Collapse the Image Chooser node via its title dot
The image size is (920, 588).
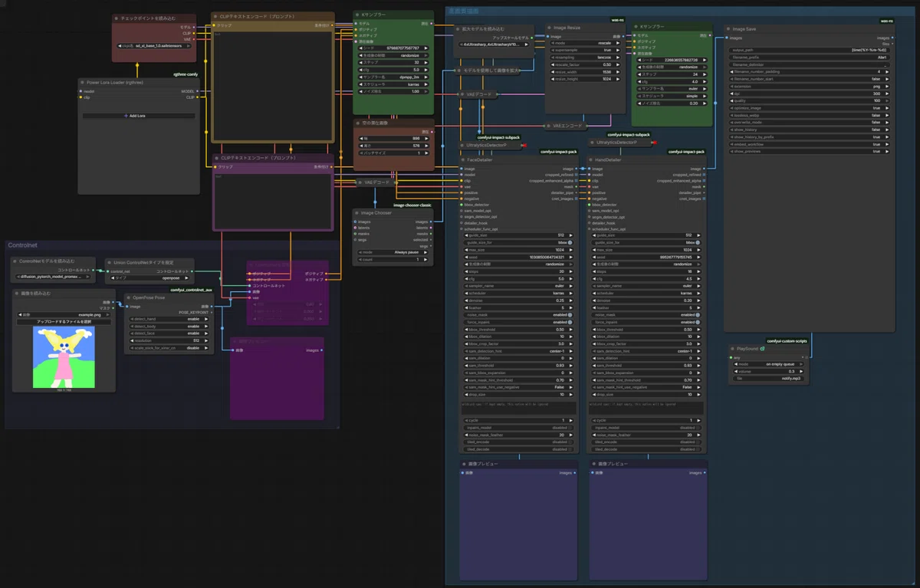click(358, 213)
